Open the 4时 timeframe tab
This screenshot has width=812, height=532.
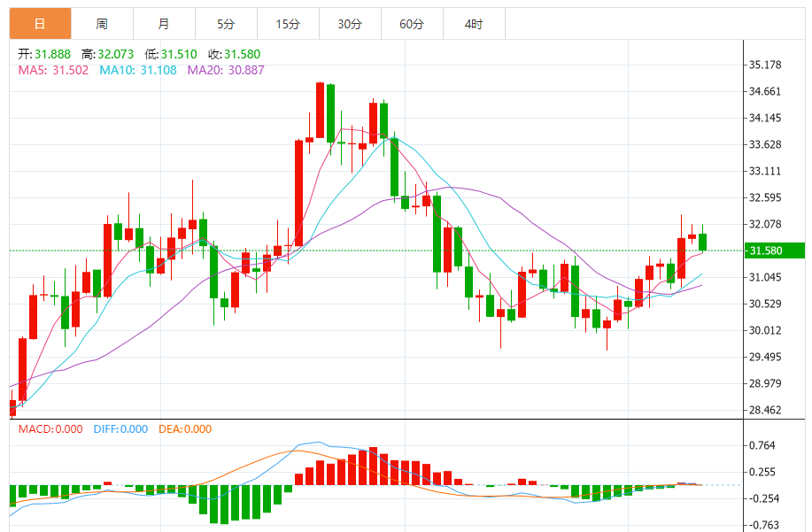pos(474,24)
